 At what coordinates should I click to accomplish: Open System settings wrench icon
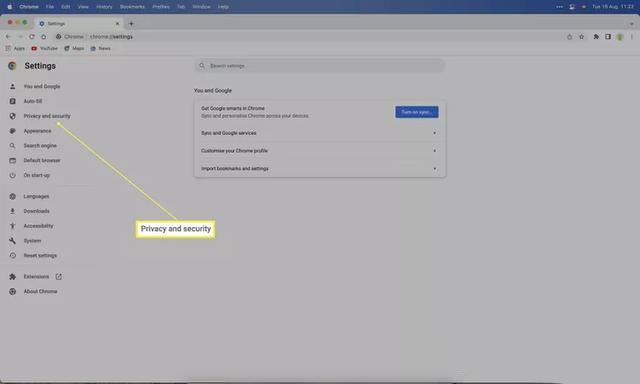click(x=13, y=241)
